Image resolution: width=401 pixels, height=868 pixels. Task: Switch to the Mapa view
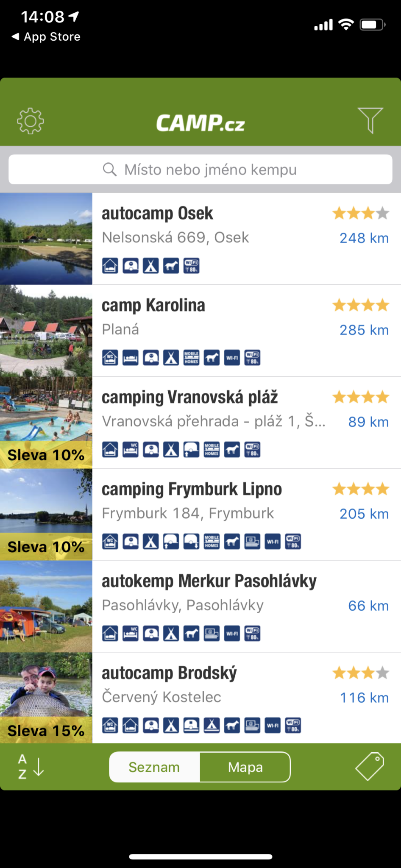(x=245, y=767)
